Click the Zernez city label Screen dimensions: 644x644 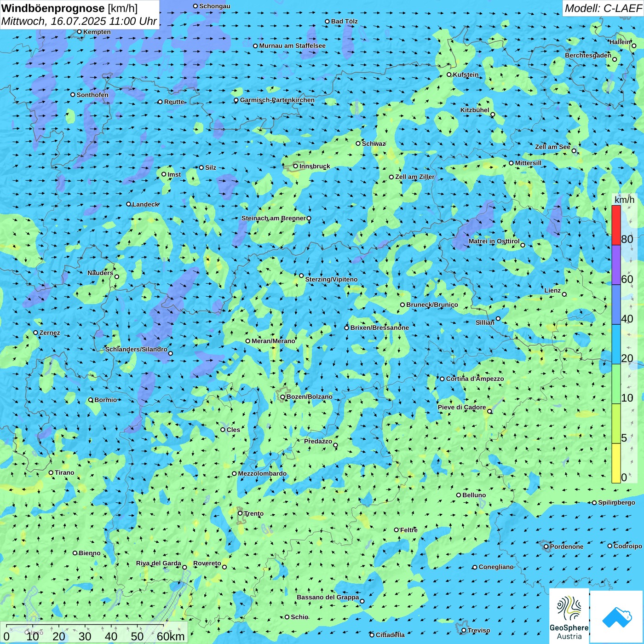click(x=49, y=333)
